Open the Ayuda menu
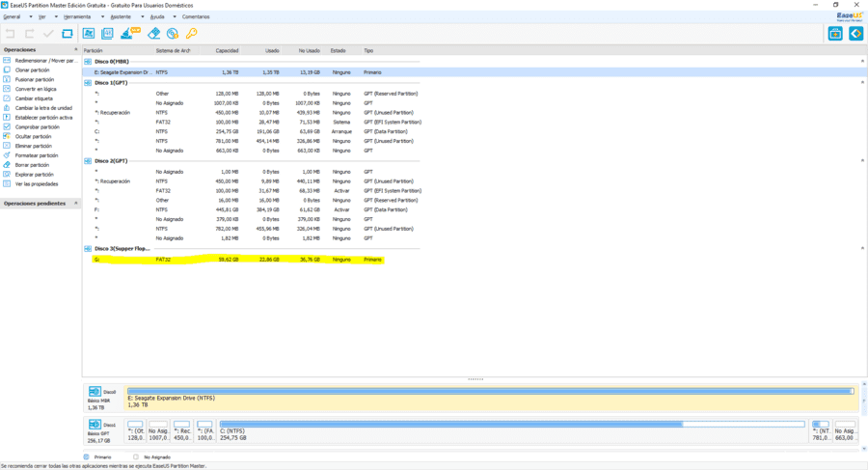Image resolution: width=868 pixels, height=470 pixels. [158, 16]
